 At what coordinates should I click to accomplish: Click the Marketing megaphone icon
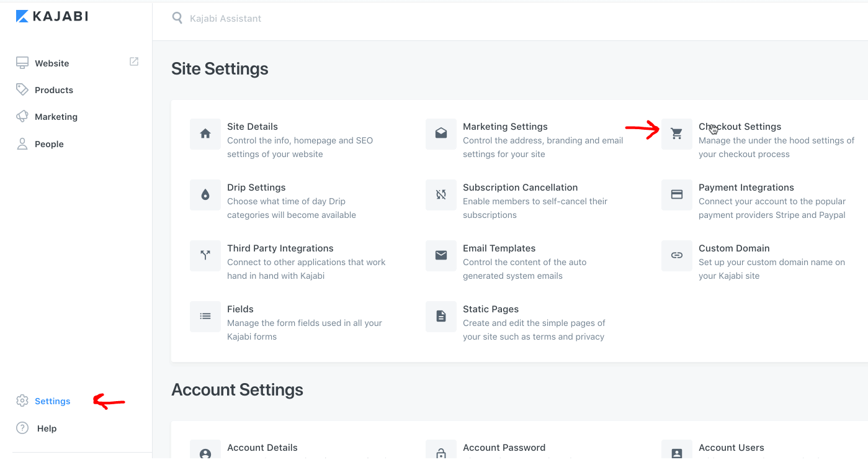[22, 116]
